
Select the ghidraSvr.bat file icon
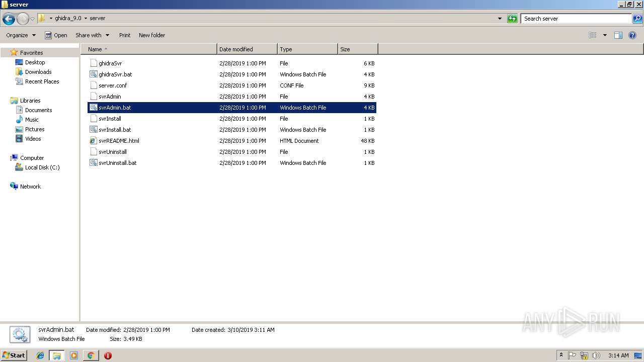(93, 74)
